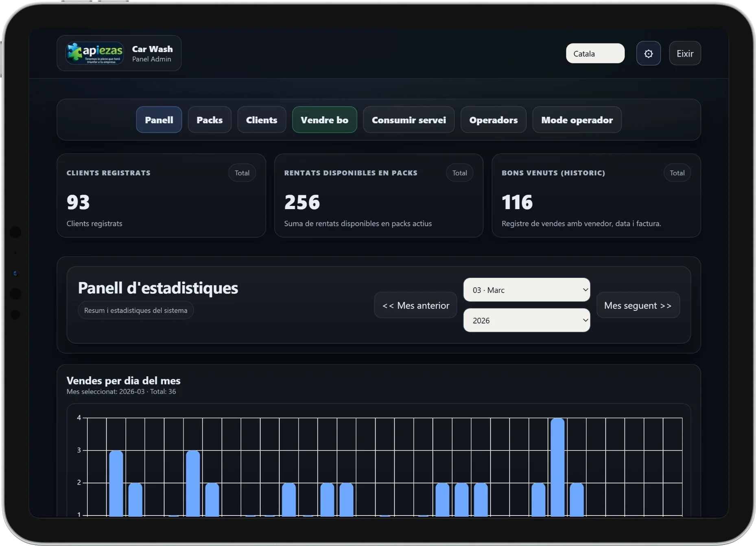
Task: Toggle theme with the sun icon button
Action: click(648, 53)
